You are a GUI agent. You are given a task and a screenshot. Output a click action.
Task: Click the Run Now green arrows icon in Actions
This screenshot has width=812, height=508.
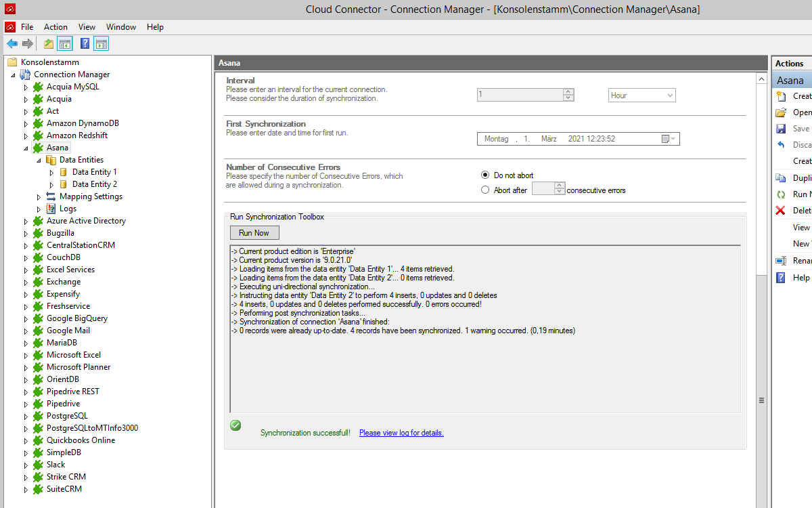pos(780,194)
